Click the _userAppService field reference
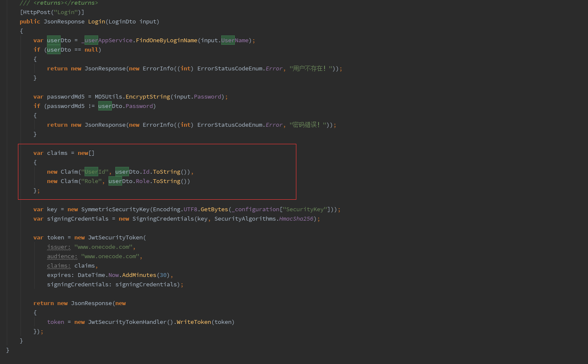Image resolution: width=588 pixels, height=364 pixels. 107,40
